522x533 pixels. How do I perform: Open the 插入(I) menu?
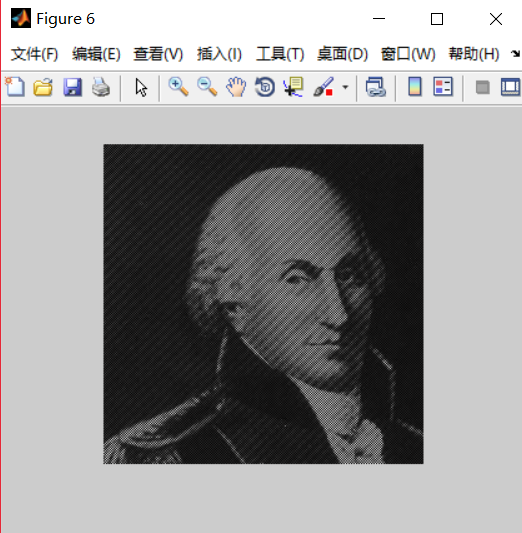[x=219, y=54]
